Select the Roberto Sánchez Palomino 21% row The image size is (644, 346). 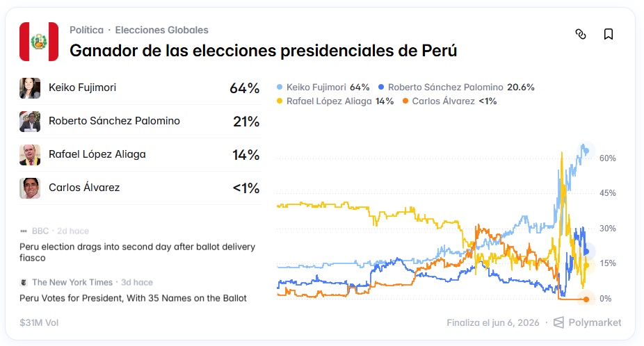coord(139,122)
